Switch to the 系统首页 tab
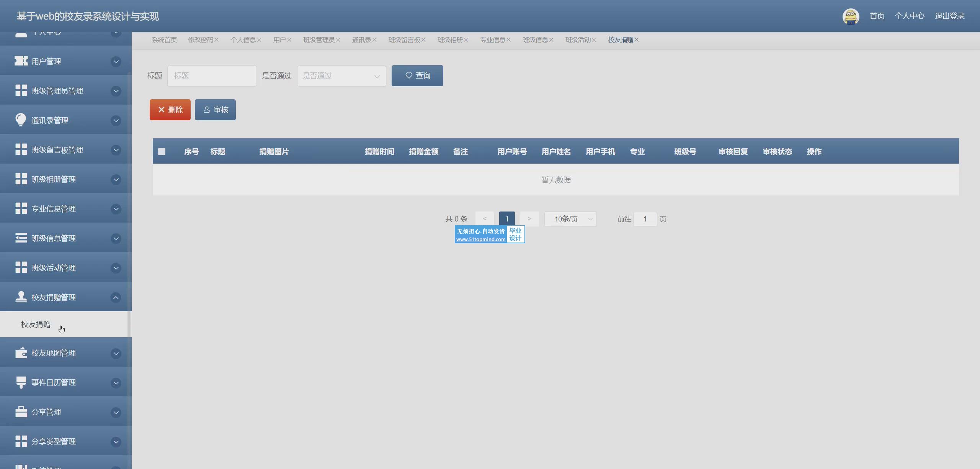Image resolution: width=980 pixels, height=469 pixels. click(164, 40)
